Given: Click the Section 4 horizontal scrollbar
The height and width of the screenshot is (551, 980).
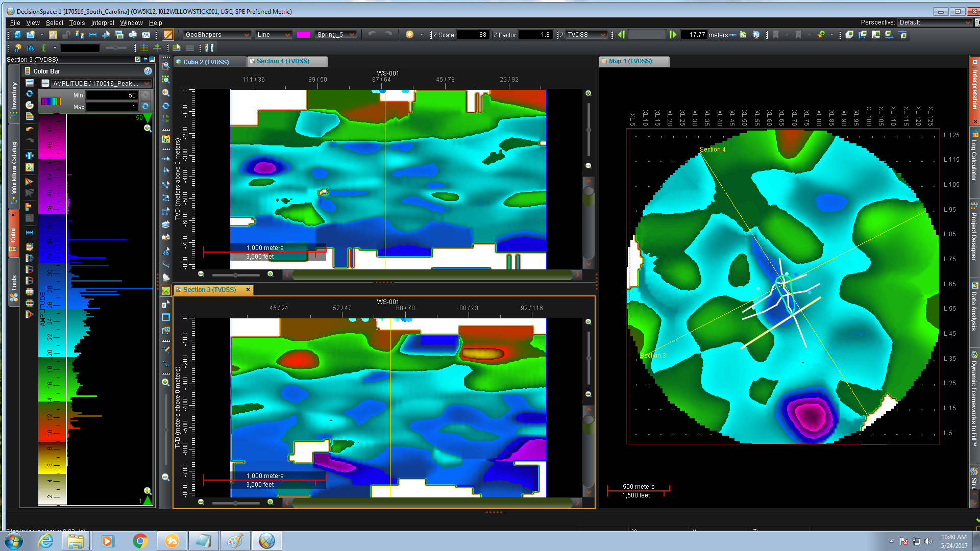Looking at the screenshot, I should coord(432,274).
